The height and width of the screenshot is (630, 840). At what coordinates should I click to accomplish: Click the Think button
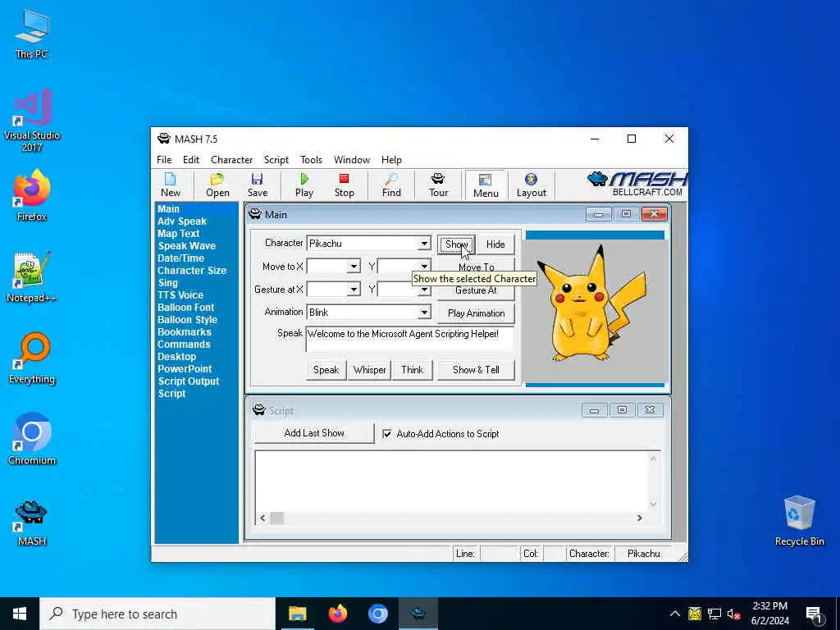[412, 370]
